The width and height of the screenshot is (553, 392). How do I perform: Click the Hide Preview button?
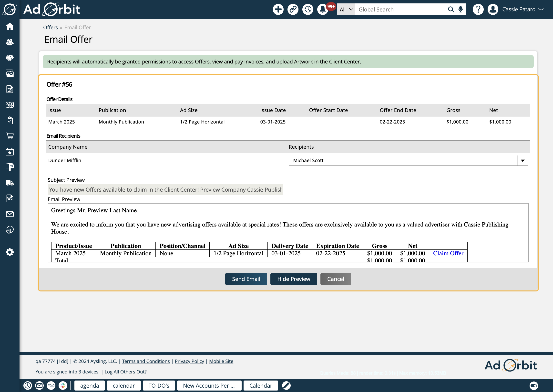click(x=294, y=279)
